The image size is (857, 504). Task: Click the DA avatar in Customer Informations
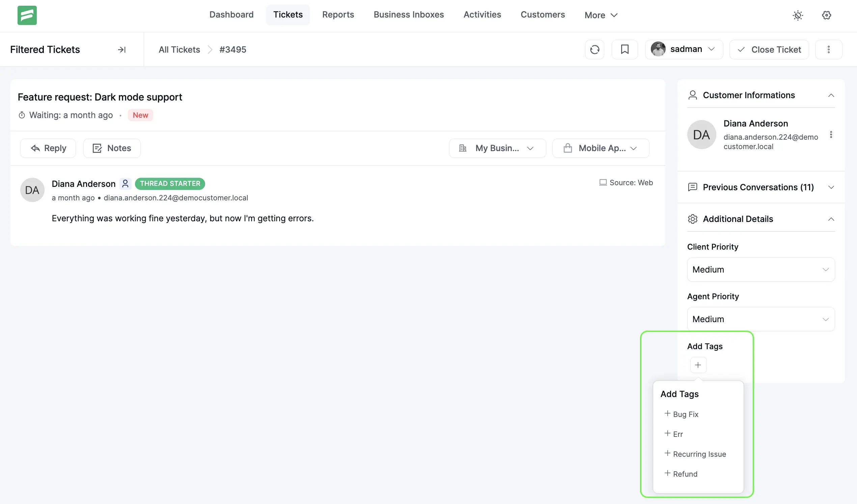(x=701, y=135)
